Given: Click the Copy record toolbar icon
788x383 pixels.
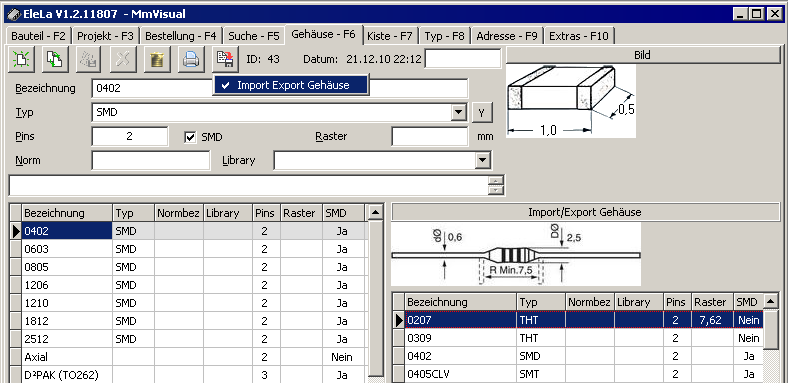Looking at the screenshot, I should (55, 59).
